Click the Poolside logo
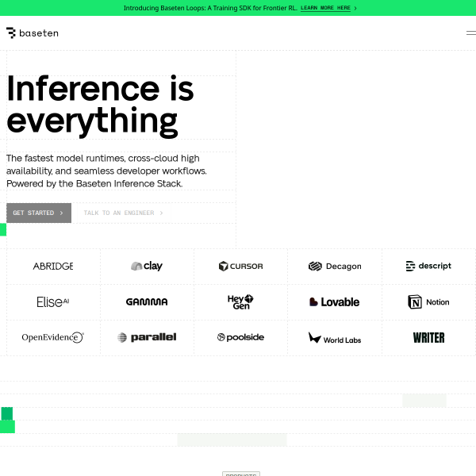Viewport: 476px width, 476px height. [240, 337]
